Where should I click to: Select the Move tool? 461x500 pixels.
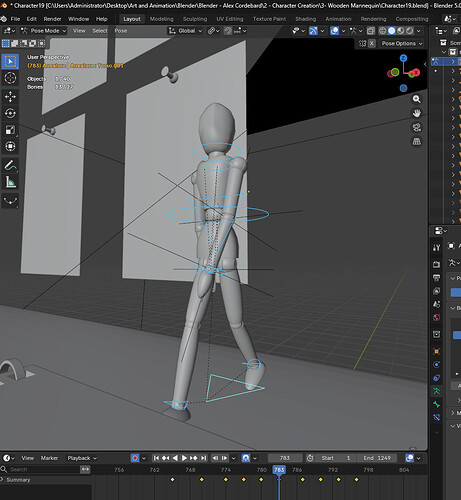point(10,97)
